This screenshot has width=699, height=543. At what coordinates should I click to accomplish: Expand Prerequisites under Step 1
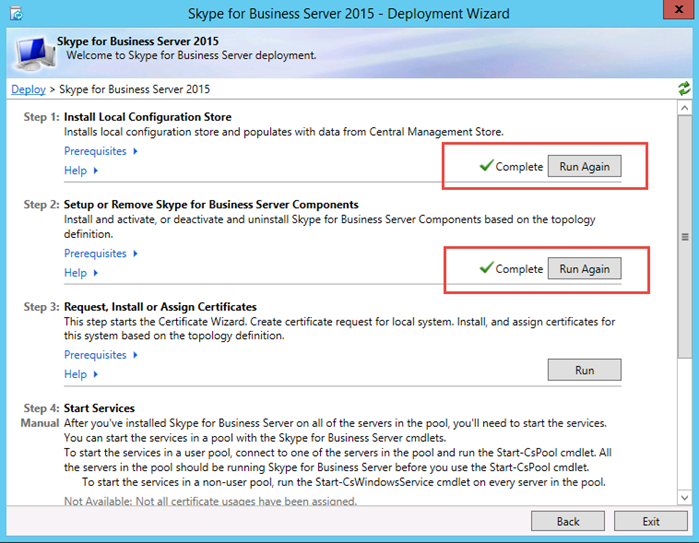[x=101, y=151]
